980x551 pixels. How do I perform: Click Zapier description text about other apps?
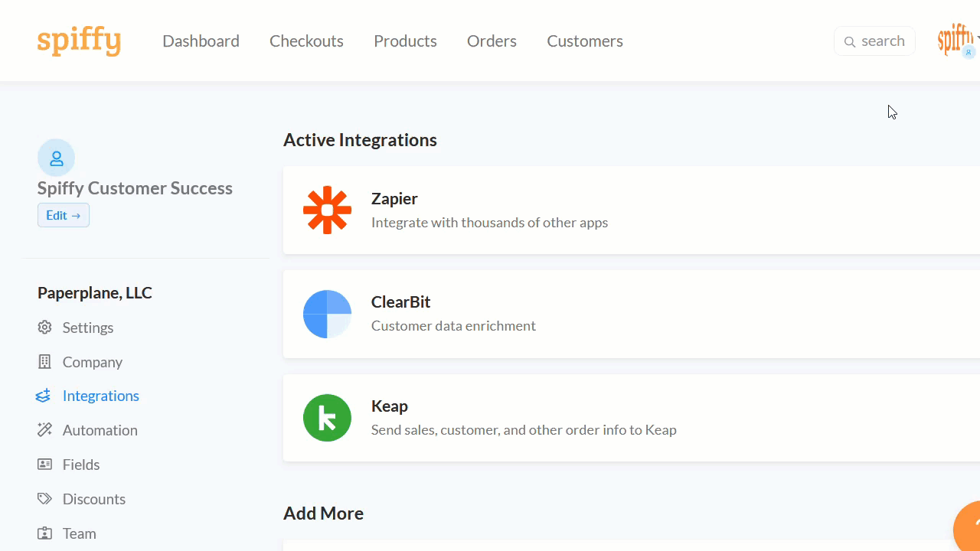[490, 223]
